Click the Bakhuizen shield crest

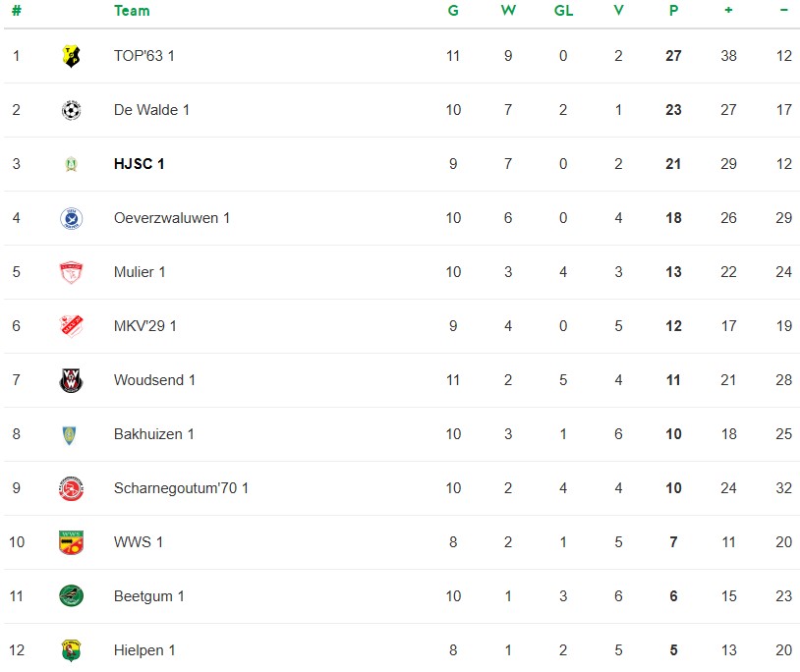tap(71, 434)
